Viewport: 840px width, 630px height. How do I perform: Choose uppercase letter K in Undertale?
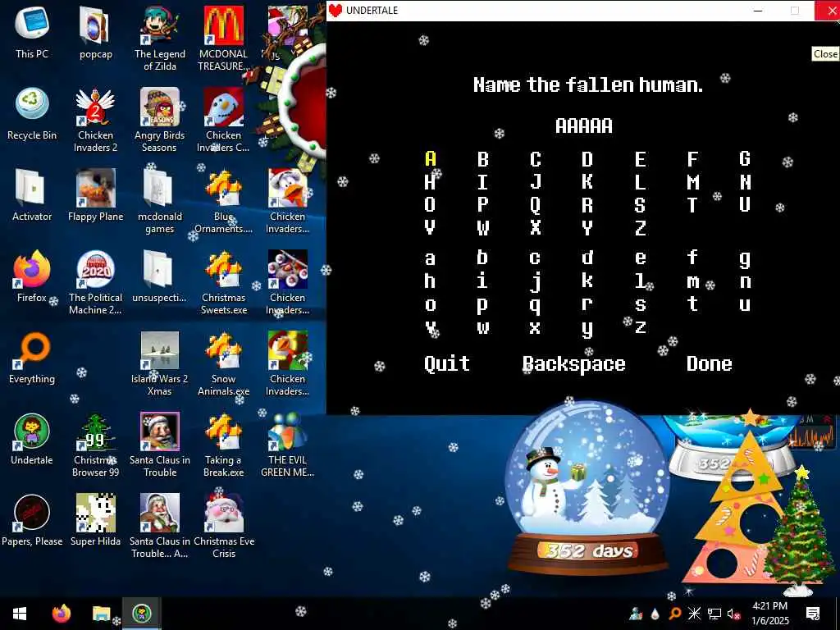click(x=587, y=181)
